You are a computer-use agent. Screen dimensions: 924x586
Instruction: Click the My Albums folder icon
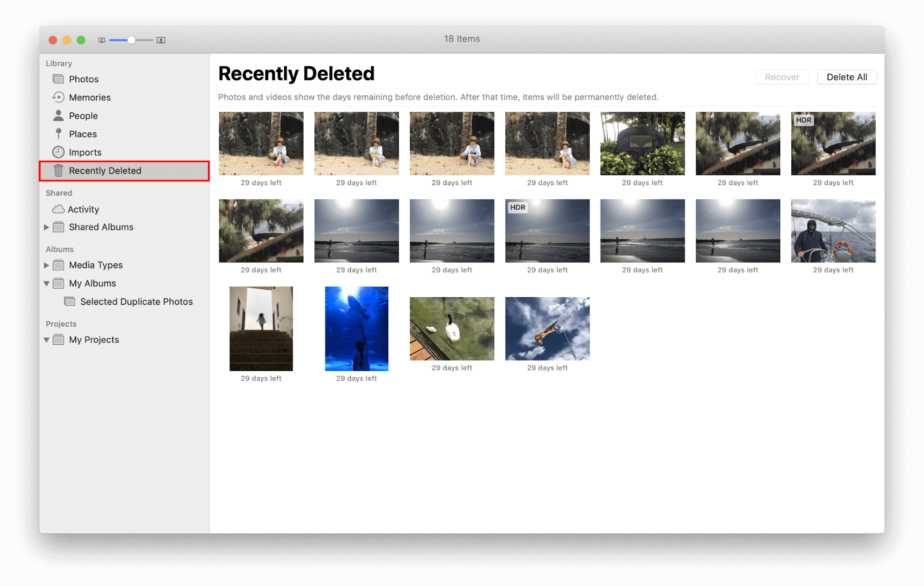(x=58, y=283)
